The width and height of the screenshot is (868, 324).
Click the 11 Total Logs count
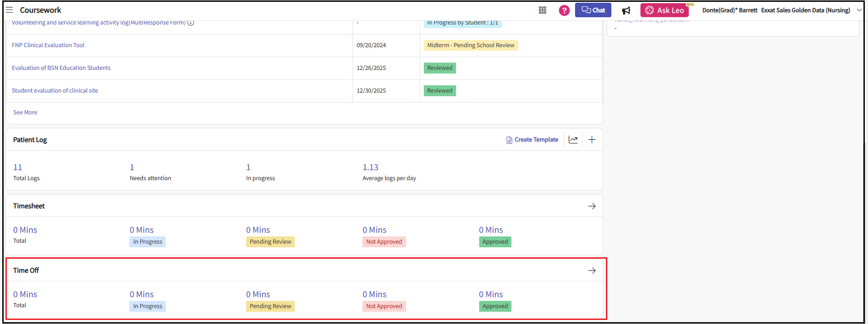(18, 167)
